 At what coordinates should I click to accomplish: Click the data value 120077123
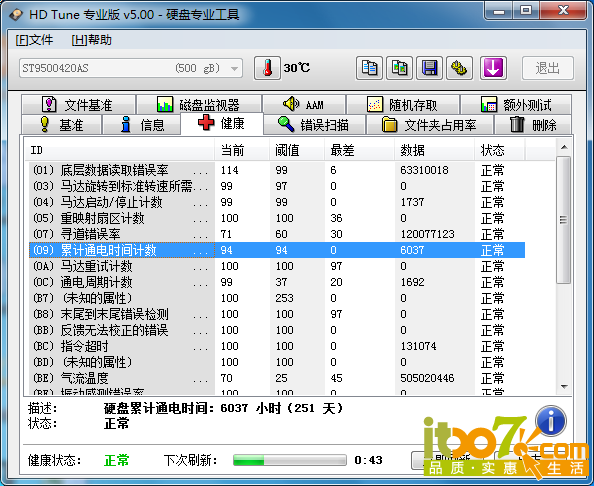(427, 234)
